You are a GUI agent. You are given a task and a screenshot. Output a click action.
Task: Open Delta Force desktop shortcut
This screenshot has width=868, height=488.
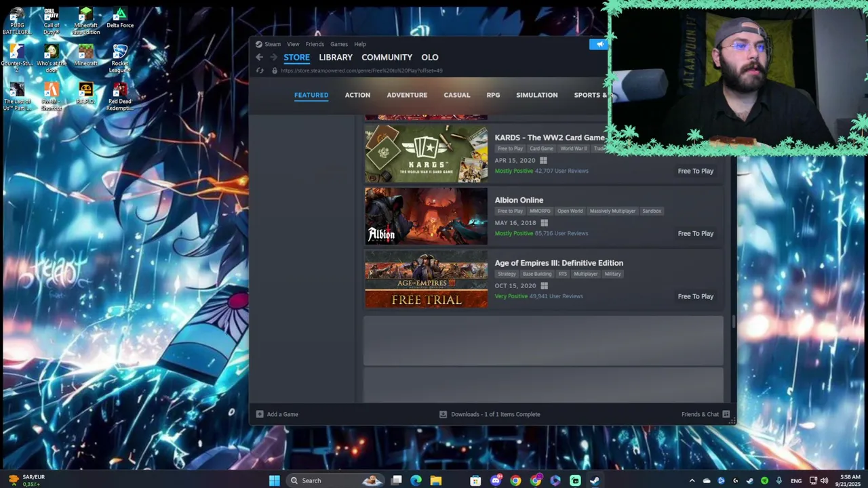coord(120,18)
